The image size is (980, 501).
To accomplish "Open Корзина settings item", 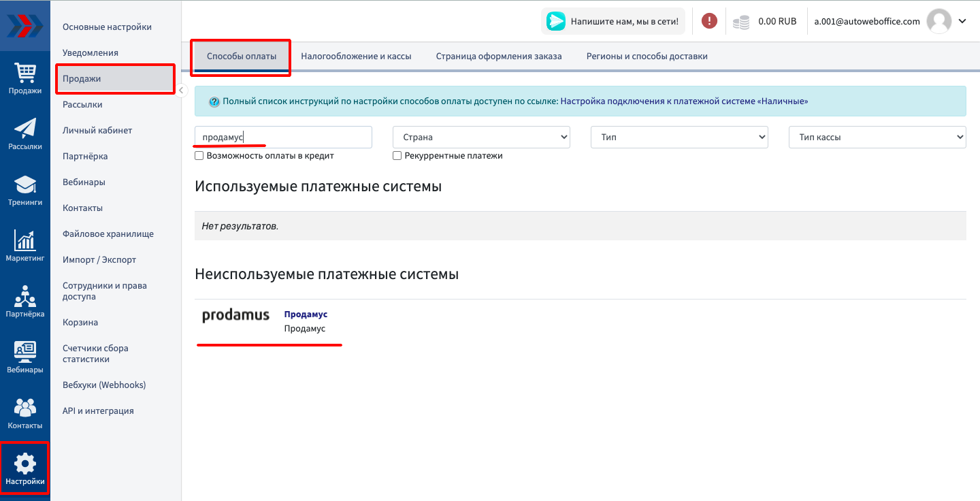I will click(80, 323).
